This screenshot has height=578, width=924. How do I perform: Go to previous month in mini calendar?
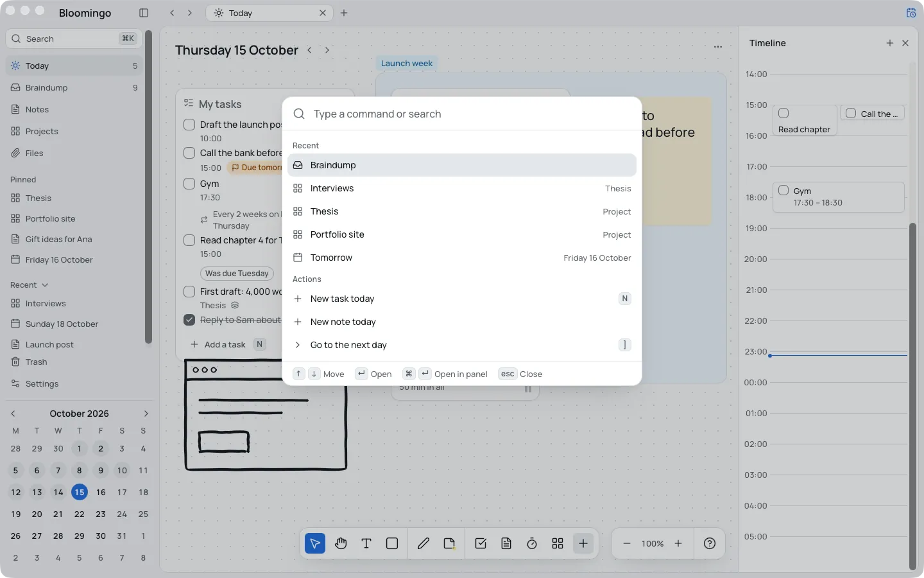click(x=13, y=414)
